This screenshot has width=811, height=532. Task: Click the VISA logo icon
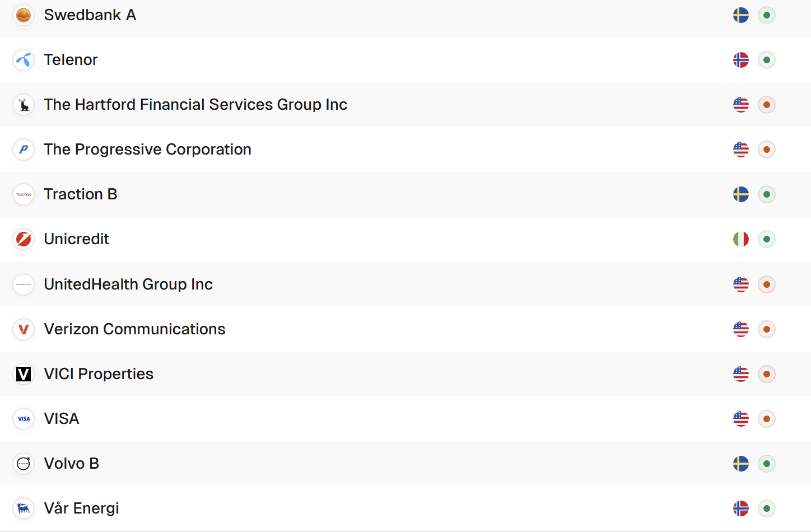(x=24, y=419)
